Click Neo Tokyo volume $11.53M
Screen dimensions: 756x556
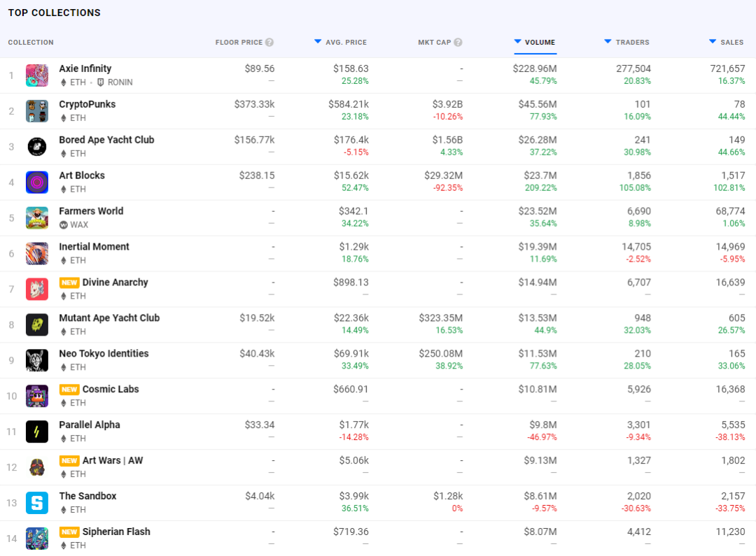pyautogui.click(x=538, y=354)
